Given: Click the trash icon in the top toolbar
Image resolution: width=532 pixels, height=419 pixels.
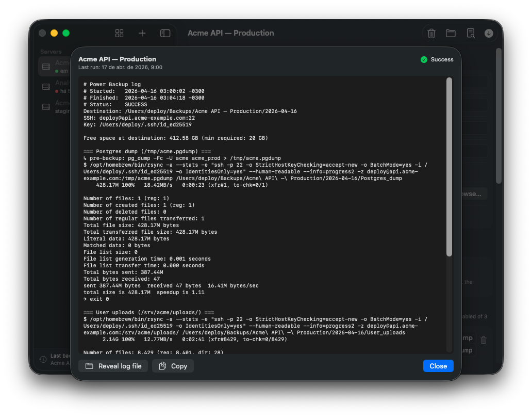Looking at the screenshot, I should pyautogui.click(x=431, y=33).
